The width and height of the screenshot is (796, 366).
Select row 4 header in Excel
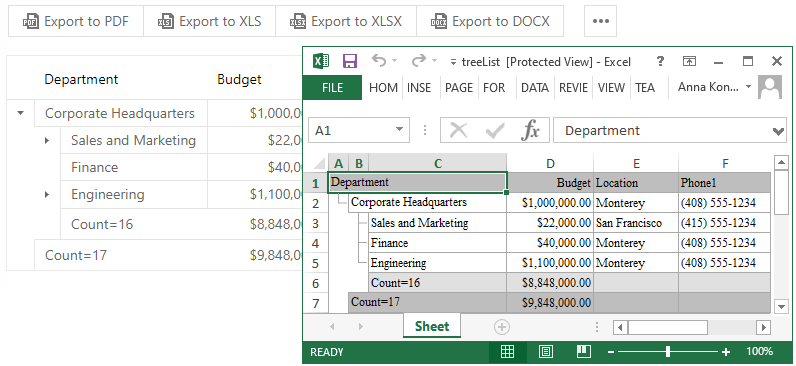pos(316,243)
